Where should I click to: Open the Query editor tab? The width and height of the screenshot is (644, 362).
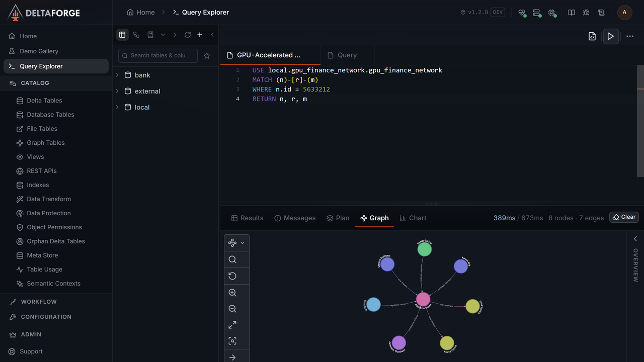[x=347, y=55]
